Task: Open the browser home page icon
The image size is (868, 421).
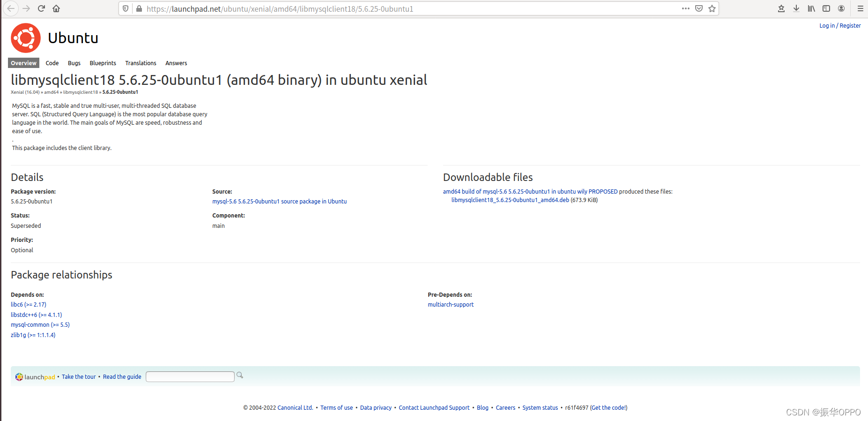Action: (x=56, y=8)
